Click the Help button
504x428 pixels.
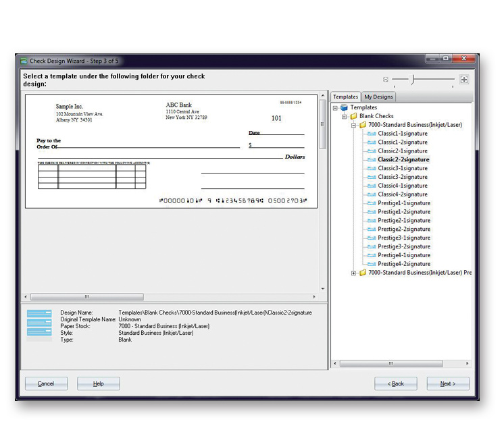click(99, 383)
